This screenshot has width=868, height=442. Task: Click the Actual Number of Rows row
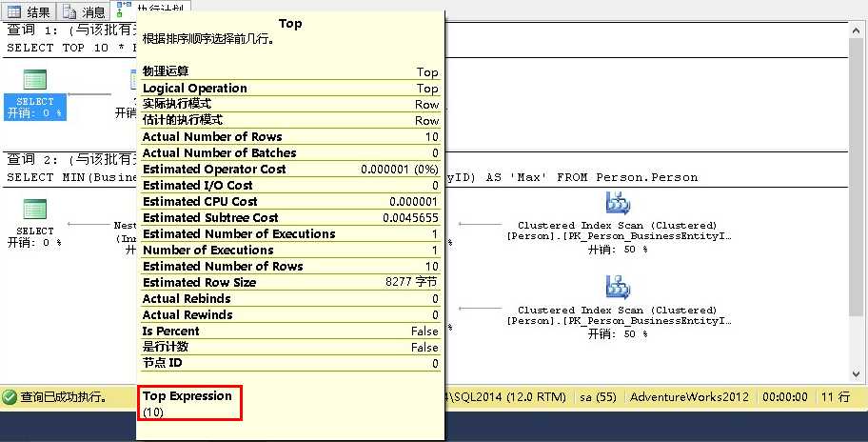290,137
